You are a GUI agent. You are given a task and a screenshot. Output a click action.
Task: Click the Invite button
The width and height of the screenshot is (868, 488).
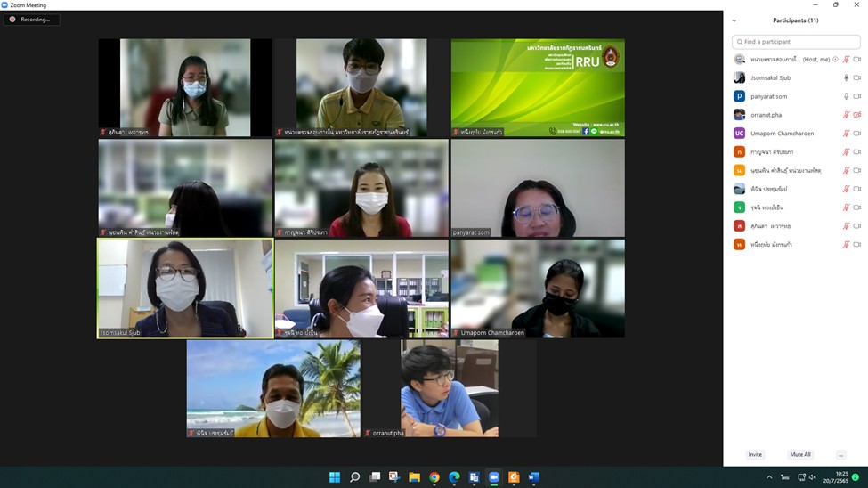pyautogui.click(x=755, y=455)
